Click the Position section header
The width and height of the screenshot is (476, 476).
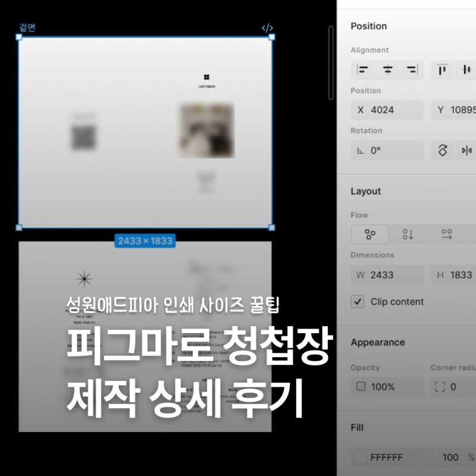369,26
